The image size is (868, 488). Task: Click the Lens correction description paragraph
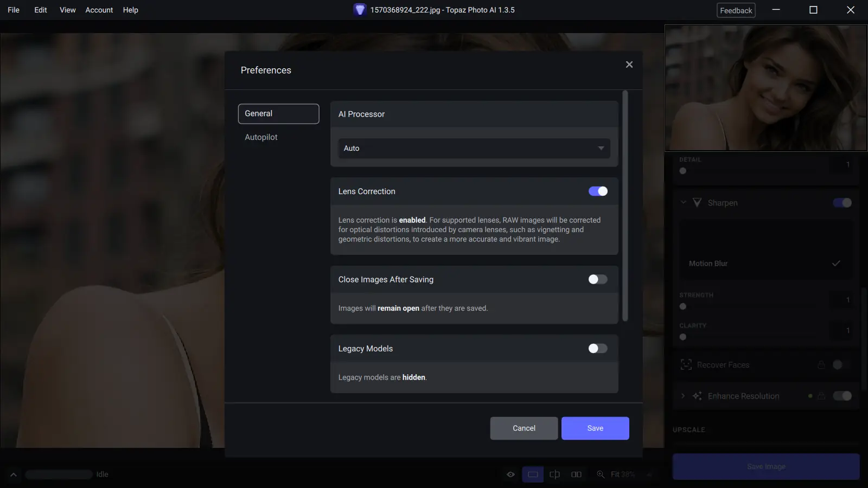(x=470, y=230)
